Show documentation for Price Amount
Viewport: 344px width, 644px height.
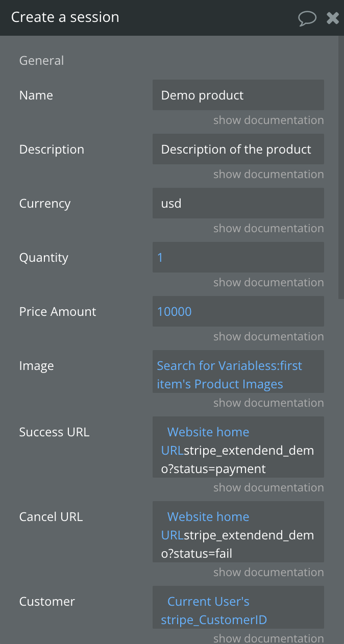pyautogui.click(x=268, y=337)
